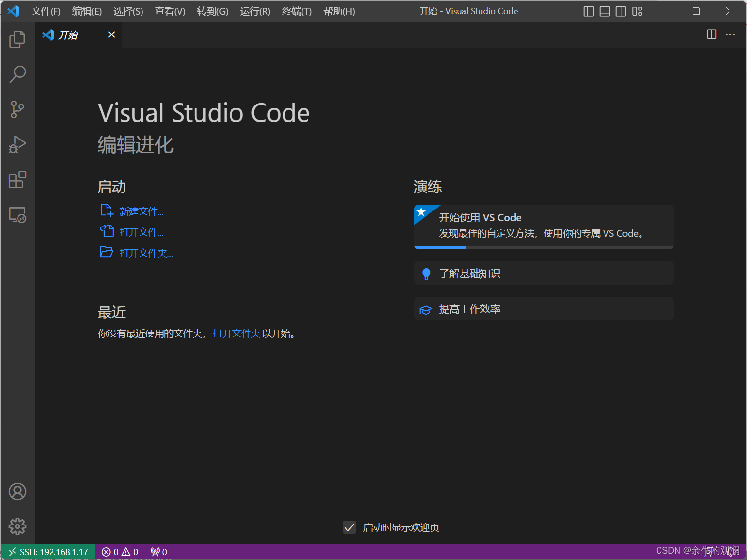Toggle primary side bar layout icon
The image size is (747, 560).
coord(588,11)
